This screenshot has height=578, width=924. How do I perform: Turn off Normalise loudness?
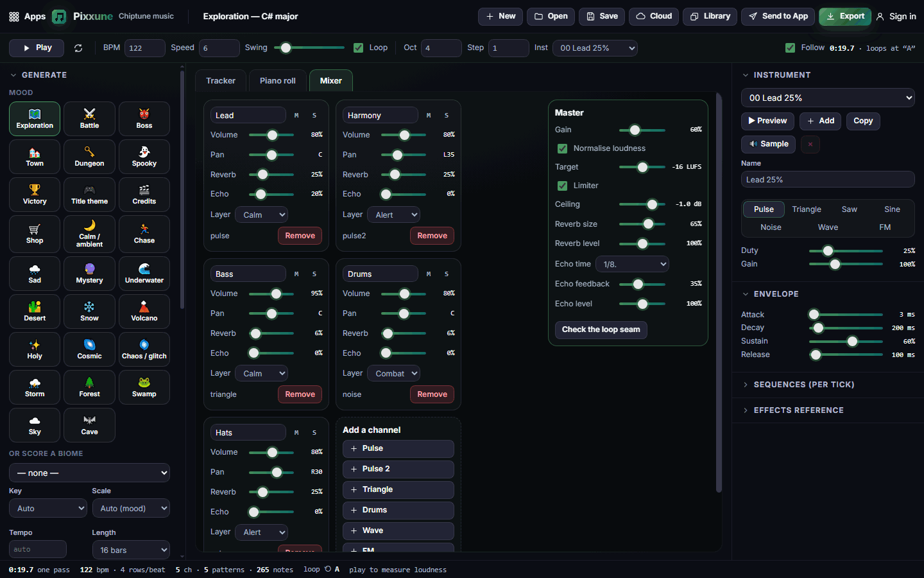[562, 148]
